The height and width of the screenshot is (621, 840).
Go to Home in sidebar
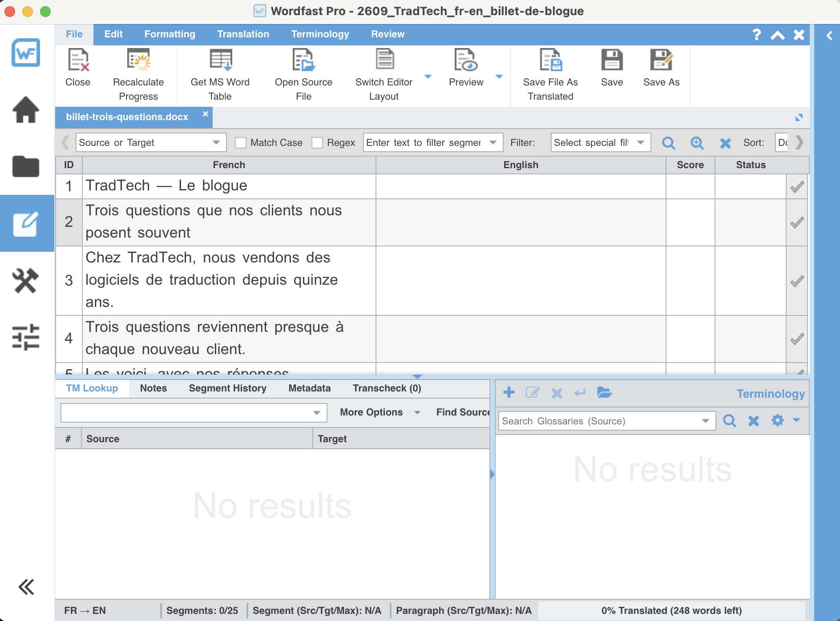pos(26,109)
